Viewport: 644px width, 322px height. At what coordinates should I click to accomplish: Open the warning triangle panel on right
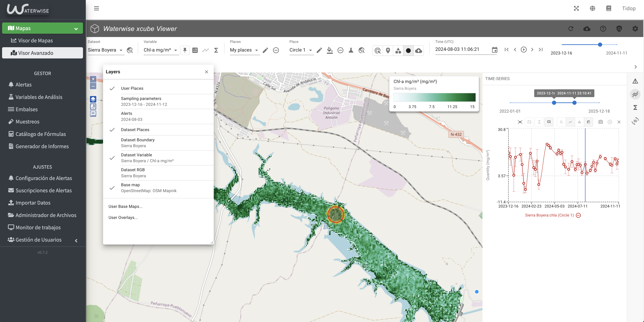pyautogui.click(x=635, y=81)
